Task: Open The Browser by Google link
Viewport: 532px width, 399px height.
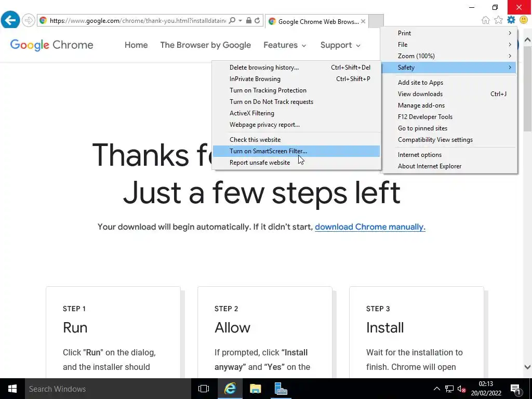Action: (206, 45)
